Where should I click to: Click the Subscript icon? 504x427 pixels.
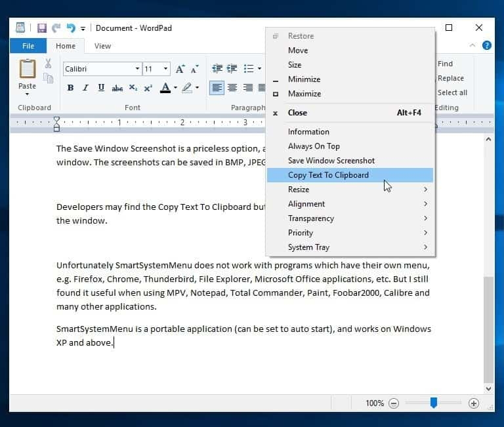133,88
